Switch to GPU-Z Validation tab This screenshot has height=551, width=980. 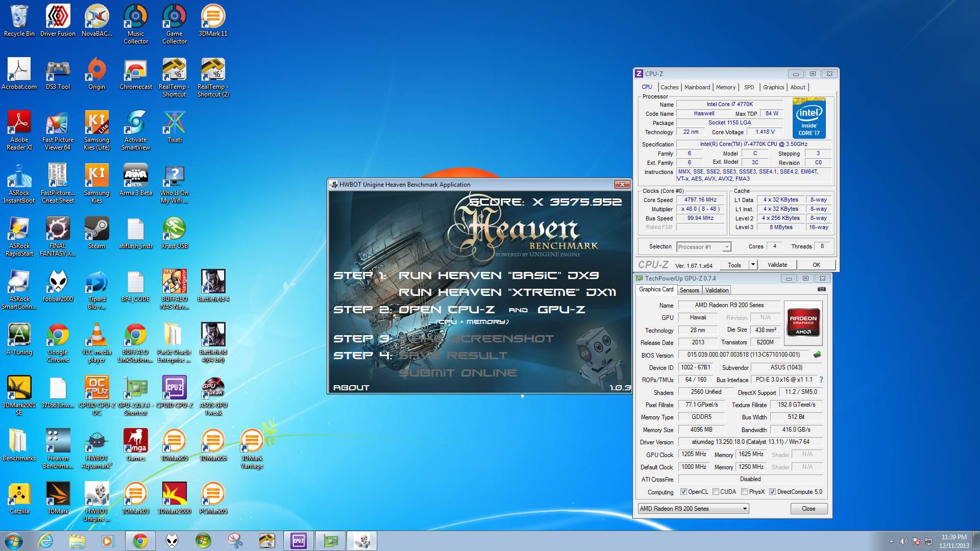pyautogui.click(x=717, y=290)
